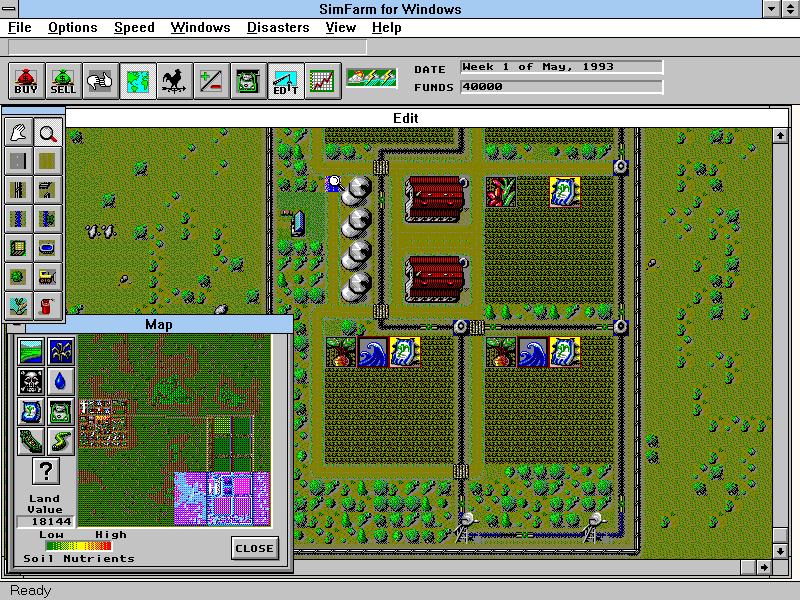Click the blue house building in Edit view
The image size is (800, 600).
tap(298, 224)
